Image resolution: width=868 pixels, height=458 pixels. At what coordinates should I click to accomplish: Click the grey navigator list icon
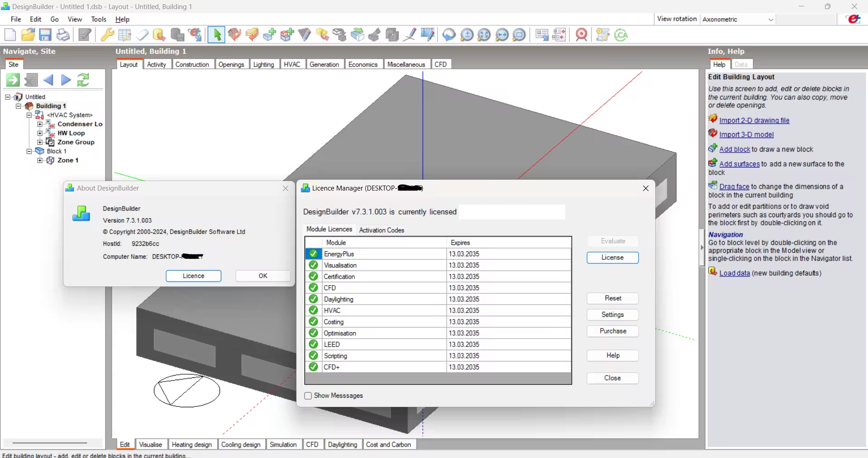pyautogui.click(x=31, y=80)
